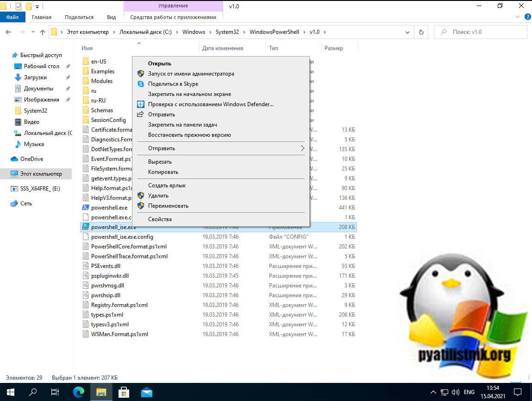The height and width of the screenshot is (401, 532).
Task: Sort by Имя column header
Action: pyautogui.click(x=87, y=48)
